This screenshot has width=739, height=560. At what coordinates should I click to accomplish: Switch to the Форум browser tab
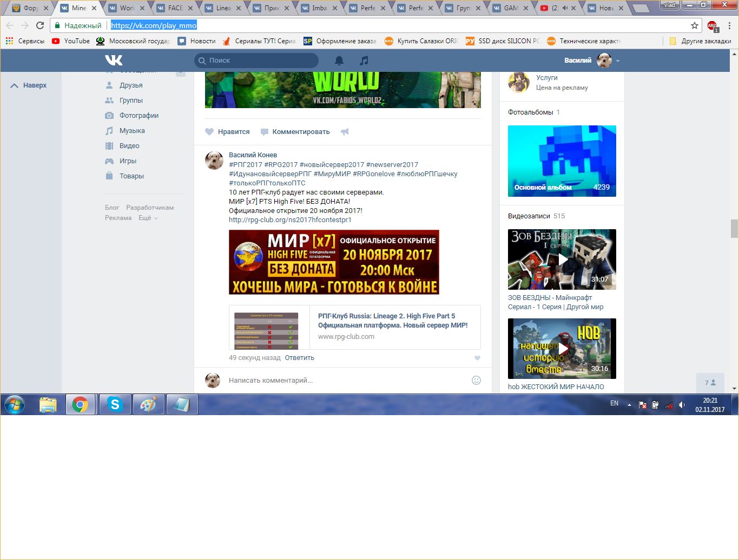coord(30,8)
